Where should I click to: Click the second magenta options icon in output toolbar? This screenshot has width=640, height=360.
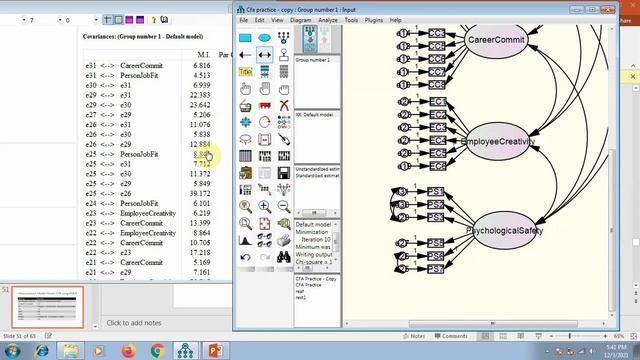point(140,20)
